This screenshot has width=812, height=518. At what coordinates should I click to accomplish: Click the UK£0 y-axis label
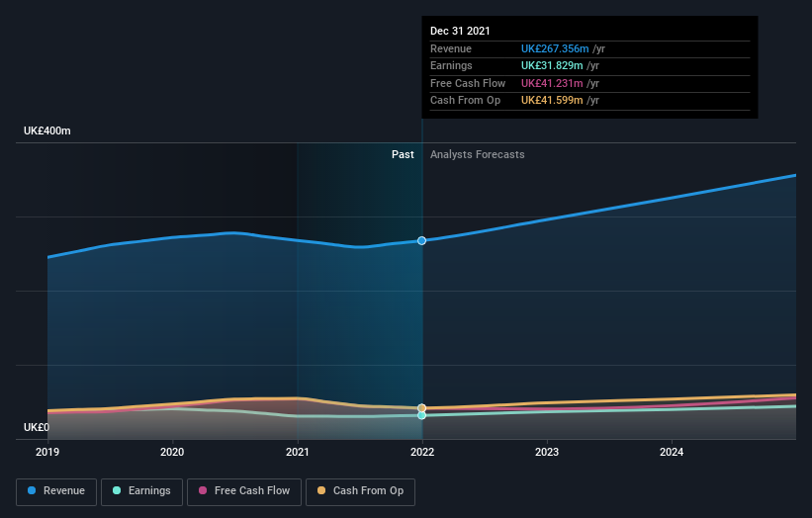37,427
